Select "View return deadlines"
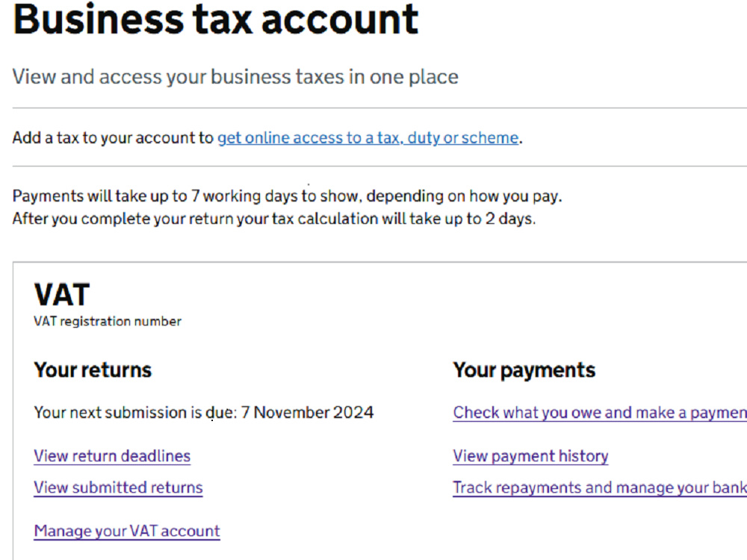This screenshot has height=560, width=747. point(112,455)
